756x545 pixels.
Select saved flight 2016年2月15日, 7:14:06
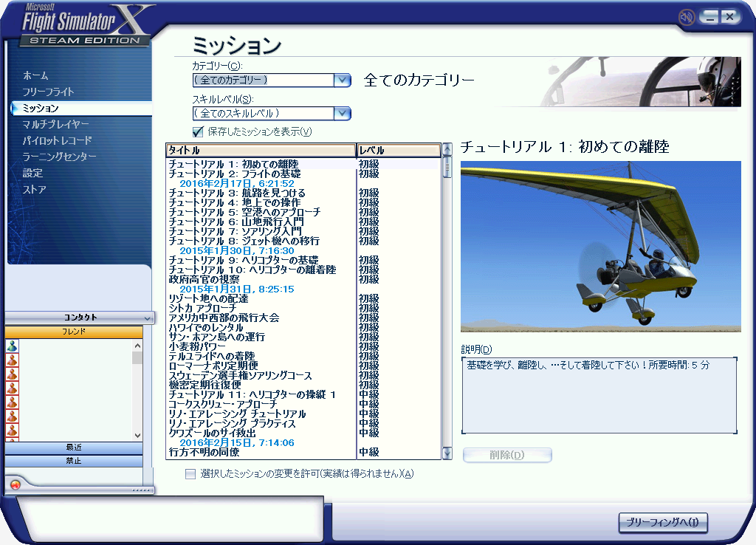pyautogui.click(x=237, y=443)
